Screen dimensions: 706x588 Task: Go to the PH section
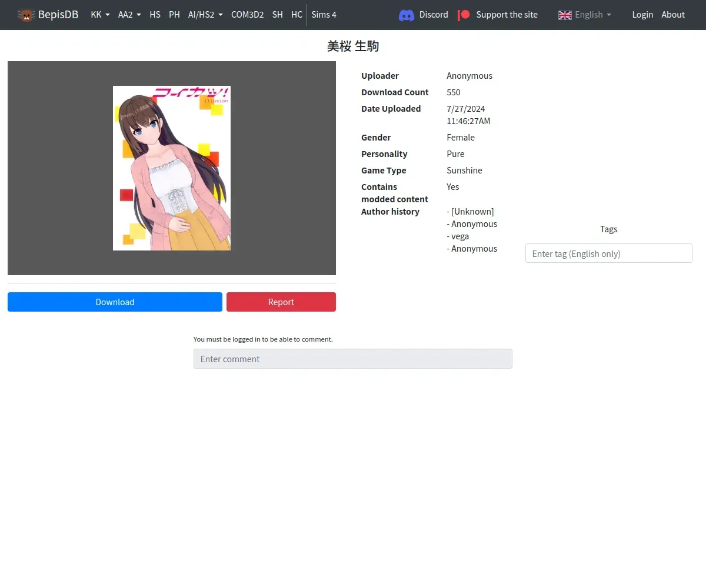pos(174,15)
